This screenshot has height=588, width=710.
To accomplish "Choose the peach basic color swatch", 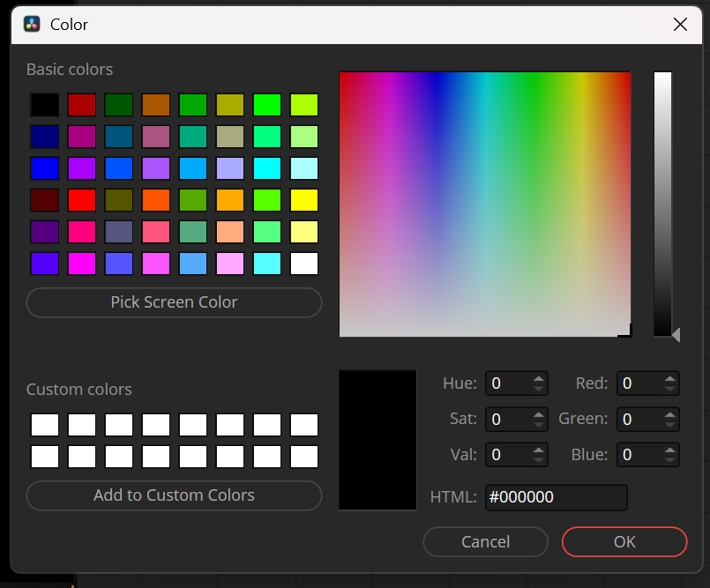I will tap(230, 232).
